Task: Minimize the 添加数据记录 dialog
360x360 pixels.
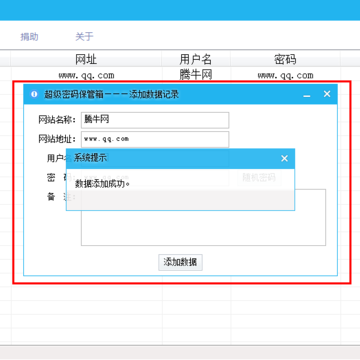Action: click(x=307, y=95)
